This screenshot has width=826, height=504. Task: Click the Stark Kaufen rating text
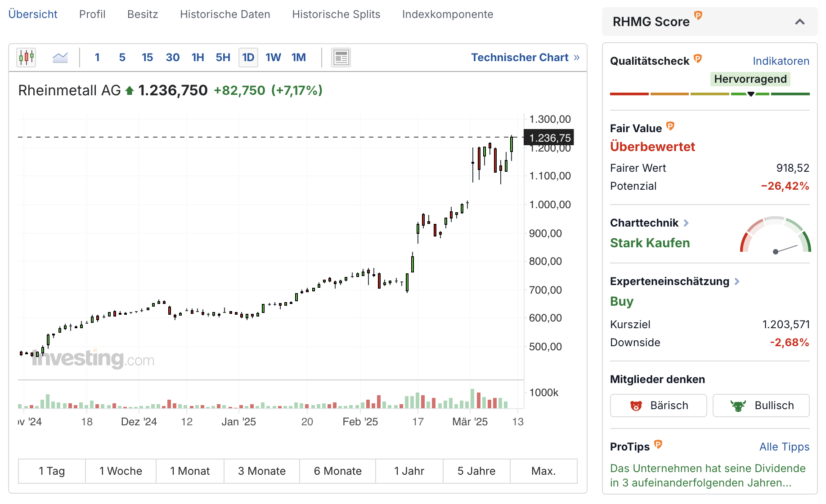point(650,243)
